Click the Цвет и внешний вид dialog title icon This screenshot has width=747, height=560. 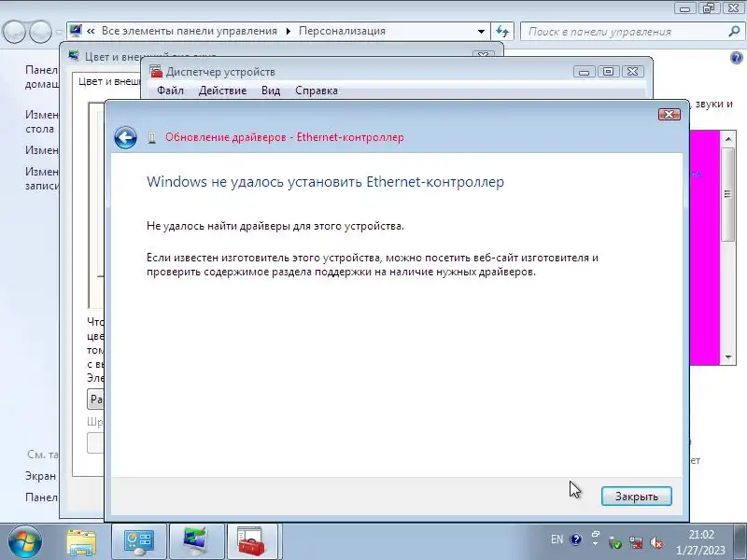point(74,55)
